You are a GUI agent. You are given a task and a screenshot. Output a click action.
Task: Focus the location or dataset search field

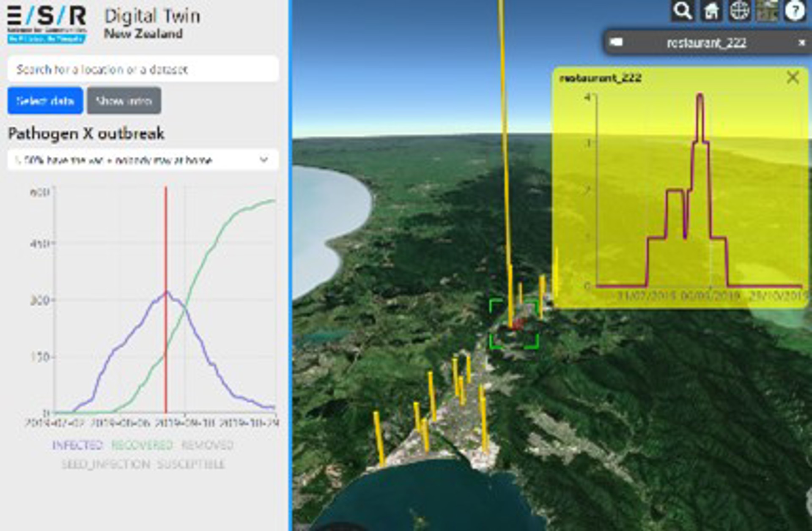[143, 69]
